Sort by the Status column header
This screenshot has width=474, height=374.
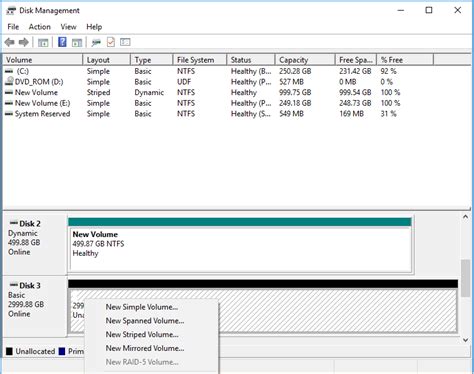tap(251, 60)
